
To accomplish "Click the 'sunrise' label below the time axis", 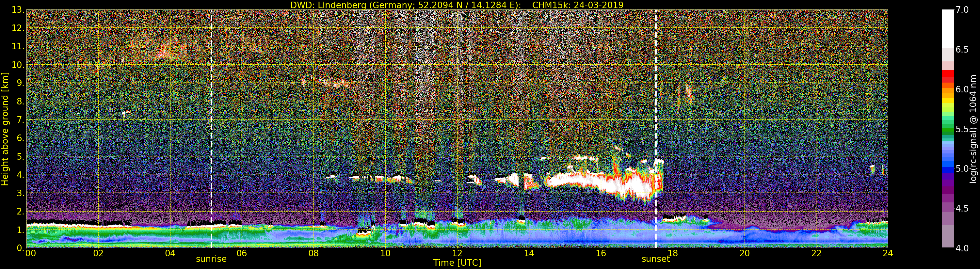I will point(211,259).
